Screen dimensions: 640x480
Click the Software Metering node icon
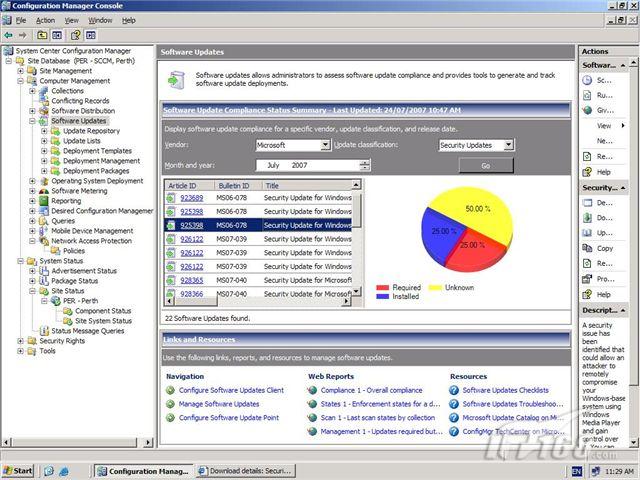[x=44, y=191]
